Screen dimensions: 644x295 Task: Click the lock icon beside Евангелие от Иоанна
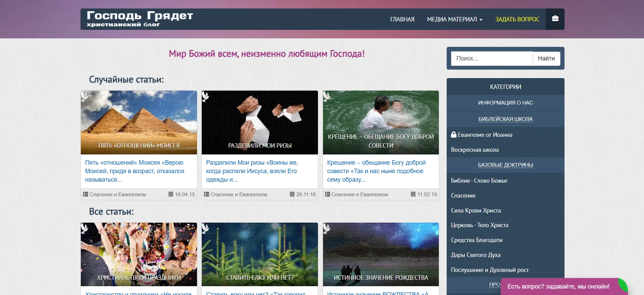coord(453,135)
